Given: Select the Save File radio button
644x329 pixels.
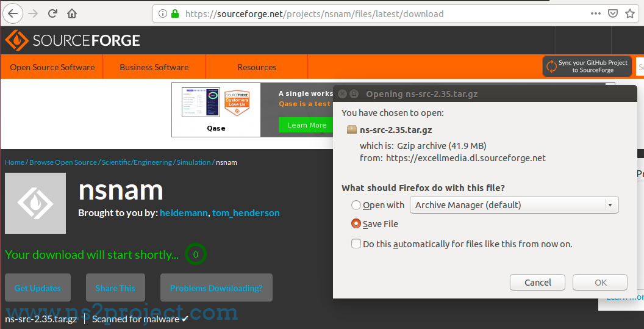Looking at the screenshot, I should pyautogui.click(x=356, y=224).
